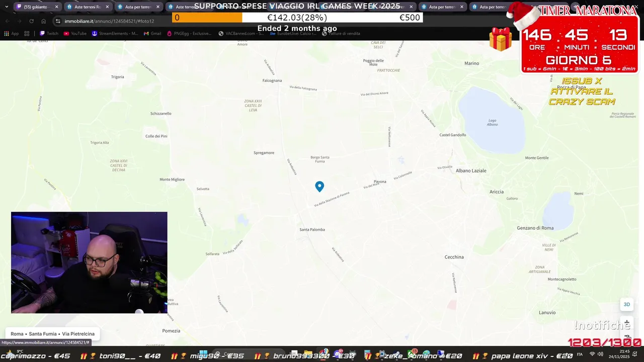Click the 'Lago Albano' lake label

coord(492,122)
